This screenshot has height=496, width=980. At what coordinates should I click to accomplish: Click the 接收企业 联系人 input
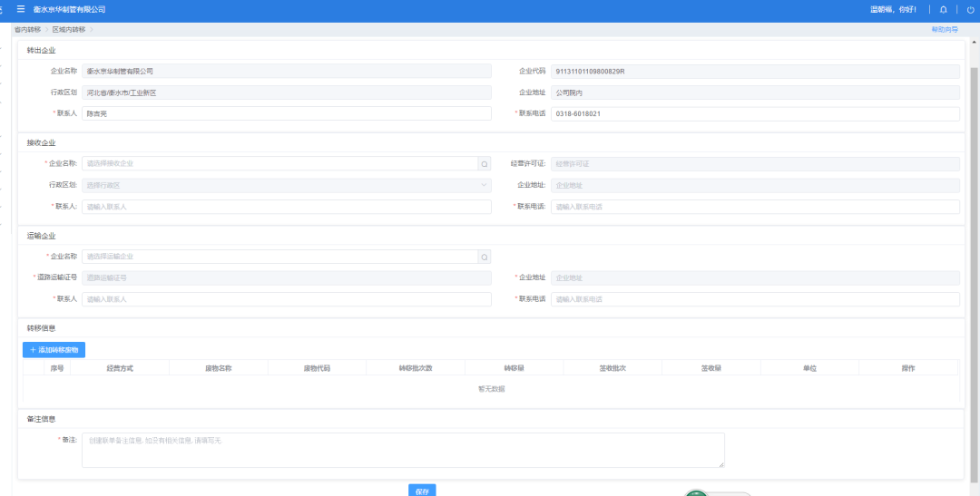(286, 207)
